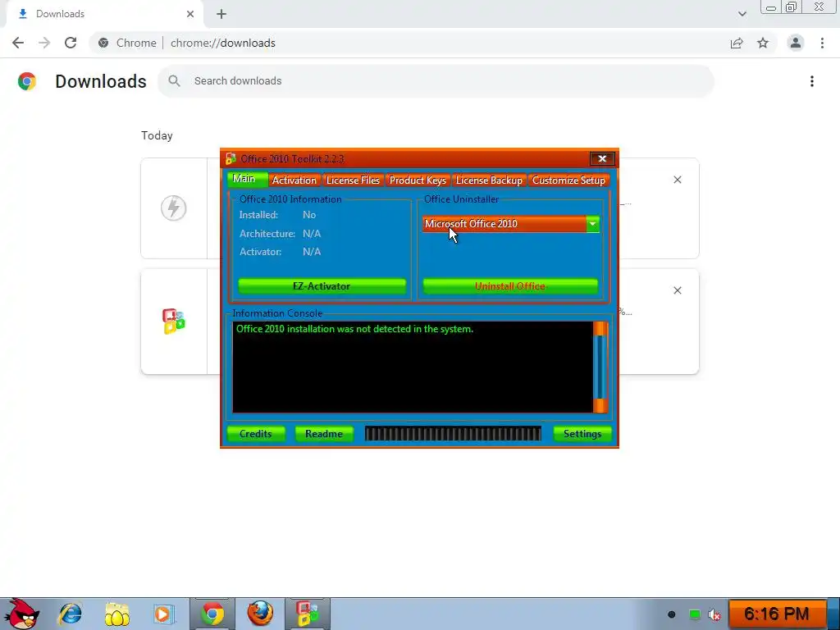This screenshot has width=840, height=630.
Task: Click the Information Console scrollbar
Action: tap(600, 367)
